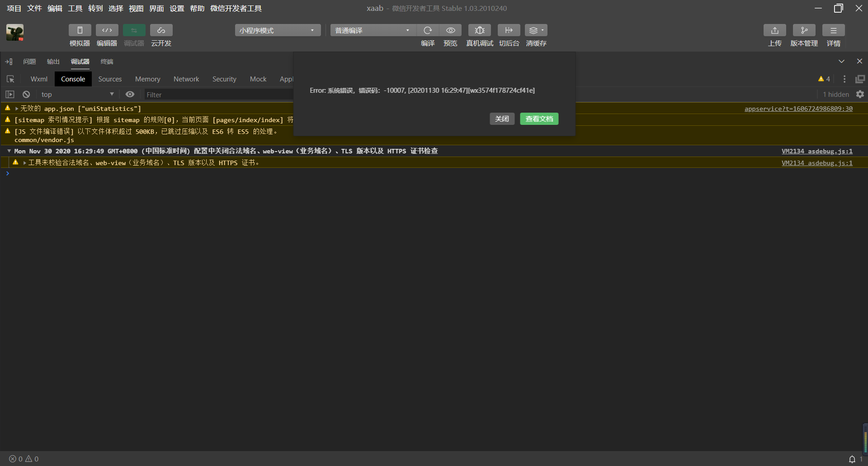868x466 pixels.
Task: Click the 编译 compile refresh icon
Action: (x=428, y=30)
